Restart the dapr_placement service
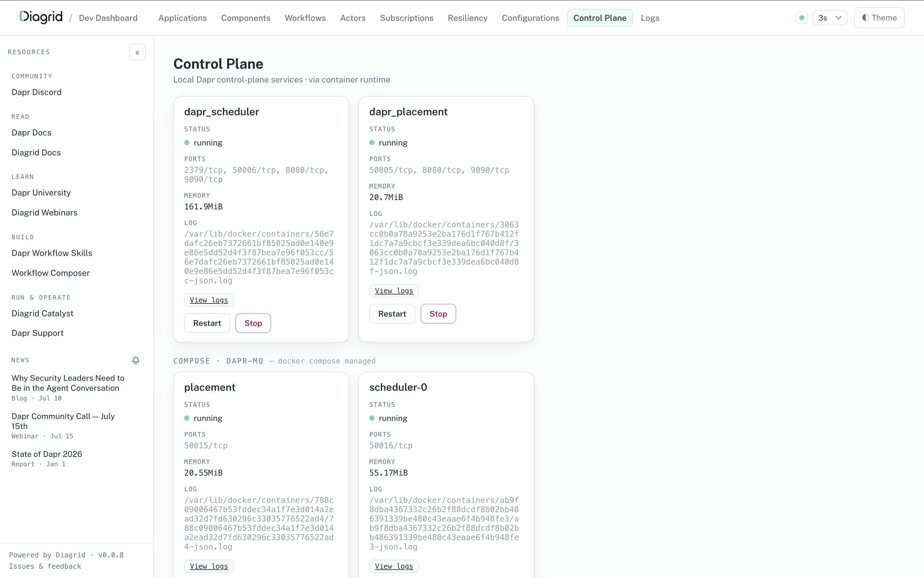 click(x=392, y=314)
